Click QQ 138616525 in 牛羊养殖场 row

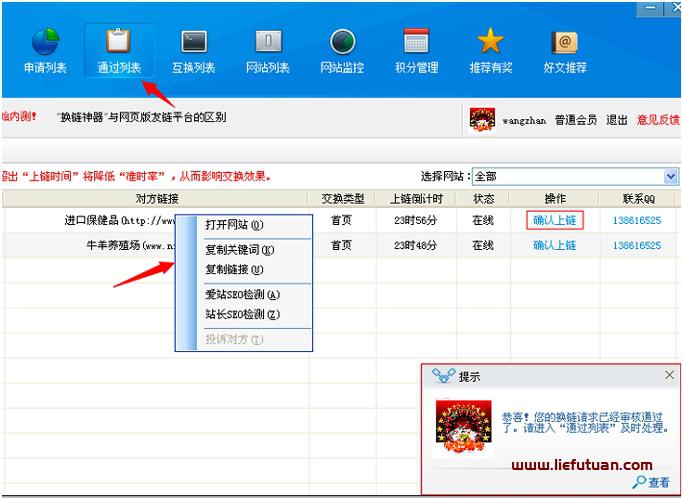637,246
